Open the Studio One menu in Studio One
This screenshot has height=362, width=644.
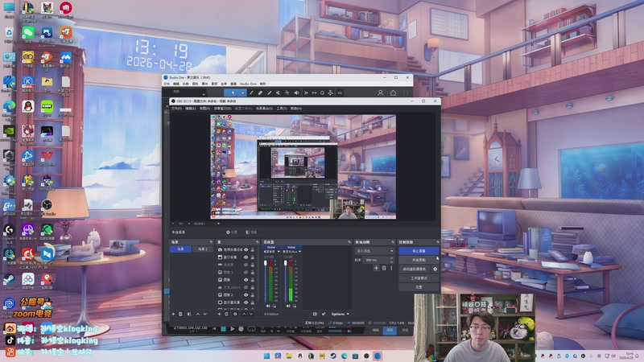248,84
